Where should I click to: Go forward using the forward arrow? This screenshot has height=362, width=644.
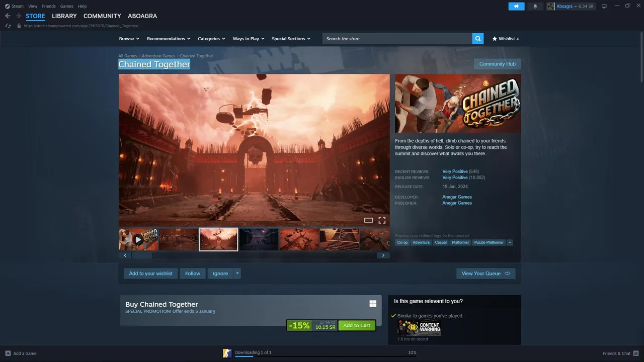(18, 16)
